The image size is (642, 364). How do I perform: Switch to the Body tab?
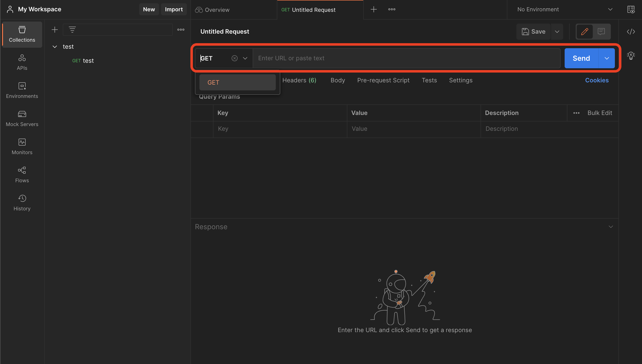coord(338,80)
